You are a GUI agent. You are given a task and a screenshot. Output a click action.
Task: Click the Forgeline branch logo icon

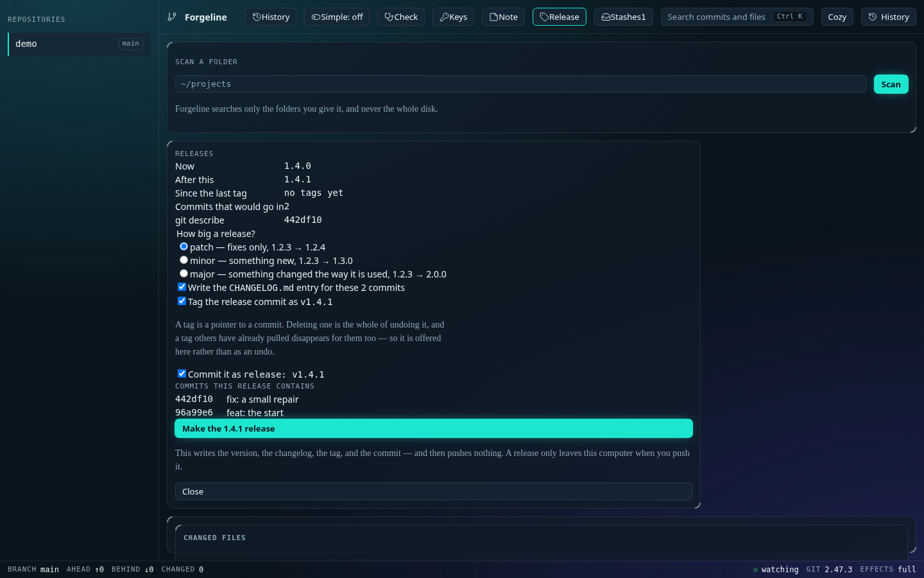[172, 17]
